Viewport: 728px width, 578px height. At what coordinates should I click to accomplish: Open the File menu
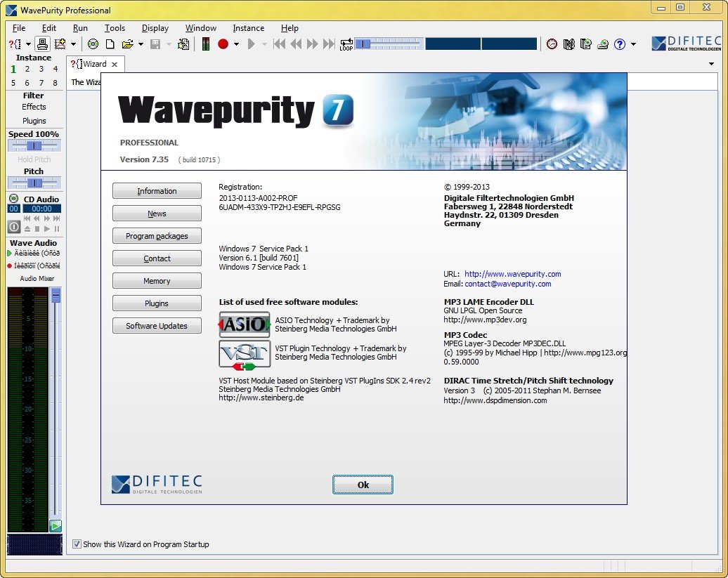coord(19,28)
